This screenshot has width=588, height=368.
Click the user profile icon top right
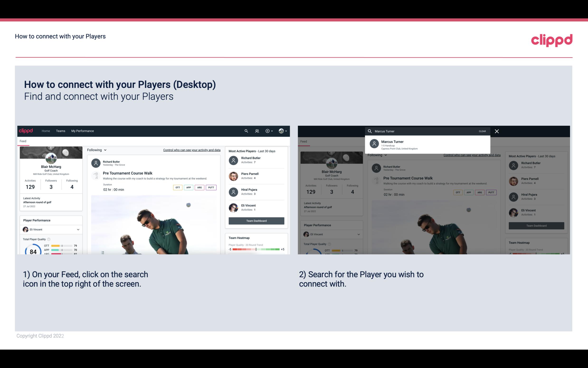click(281, 131)
